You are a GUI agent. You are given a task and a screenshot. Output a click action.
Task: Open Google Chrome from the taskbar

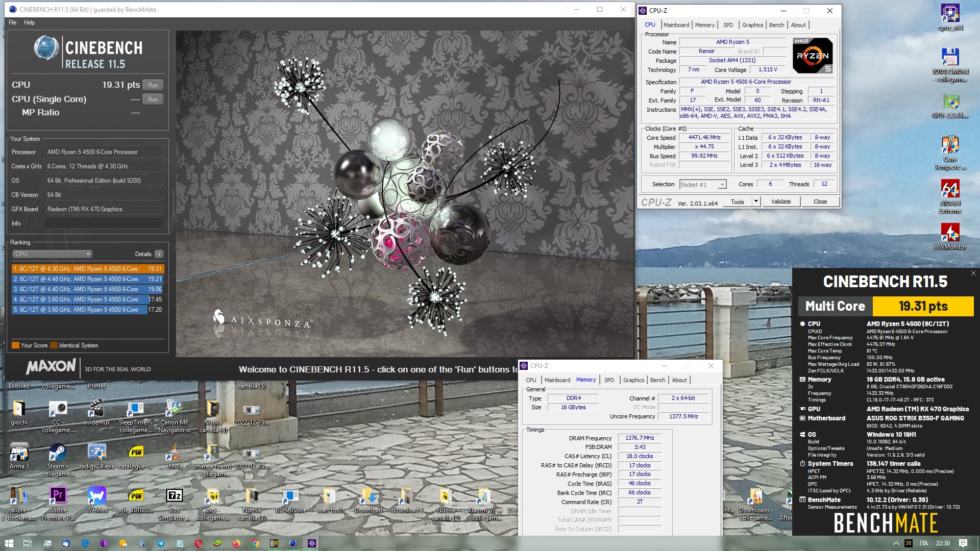(255, 543)
